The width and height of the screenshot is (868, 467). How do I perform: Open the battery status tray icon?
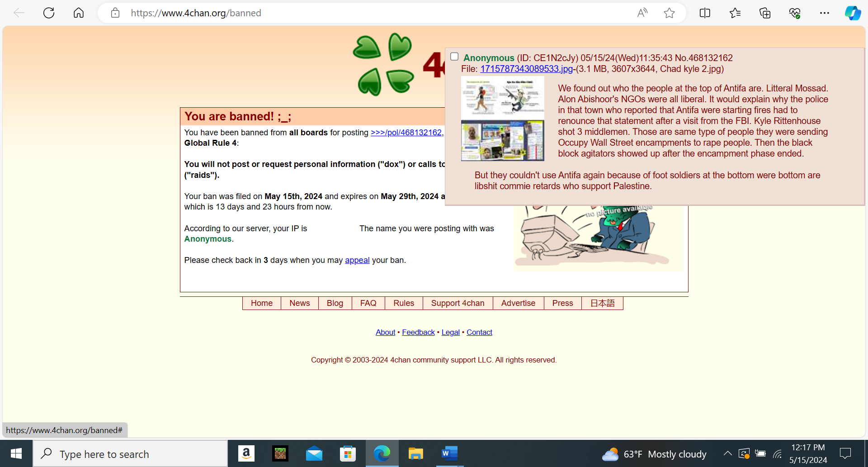(760, 453)
